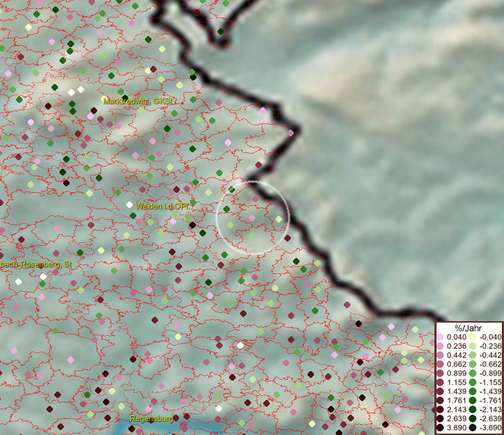Select the -0.236 legend swatch
The image size is (504, 435).
(x=473, y=346)
